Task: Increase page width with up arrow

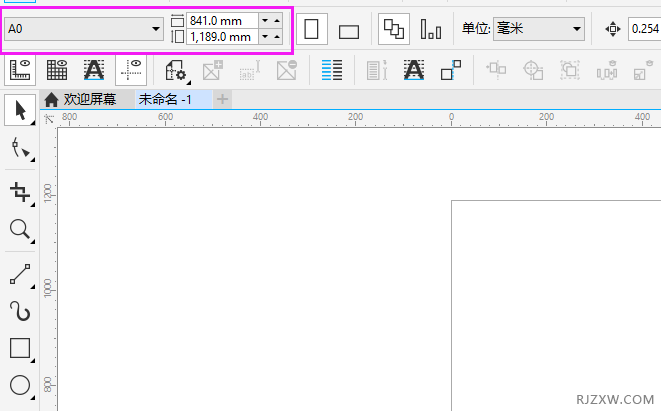Action: point(277,21)
